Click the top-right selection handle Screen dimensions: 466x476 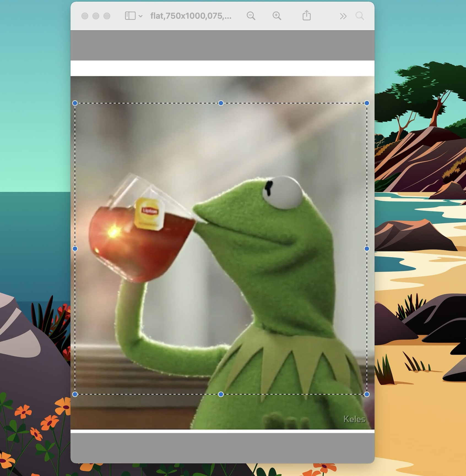367,103
